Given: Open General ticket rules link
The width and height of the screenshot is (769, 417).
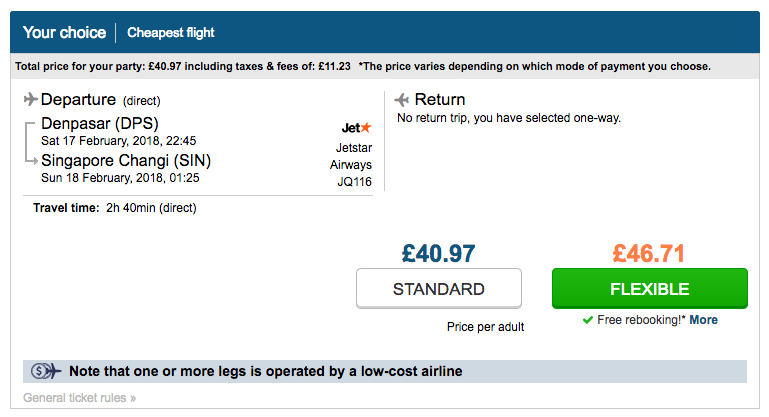Looking at the screenshot, I should [79, 398].
